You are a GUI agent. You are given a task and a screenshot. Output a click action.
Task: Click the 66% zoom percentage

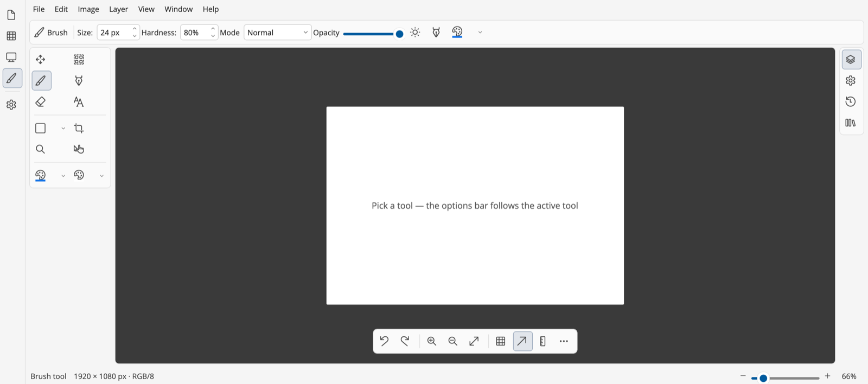849,376
